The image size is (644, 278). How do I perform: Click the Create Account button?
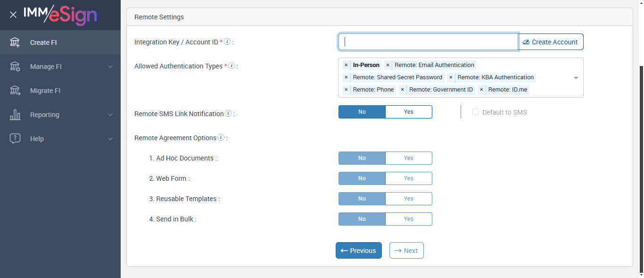tap(551, 42)
